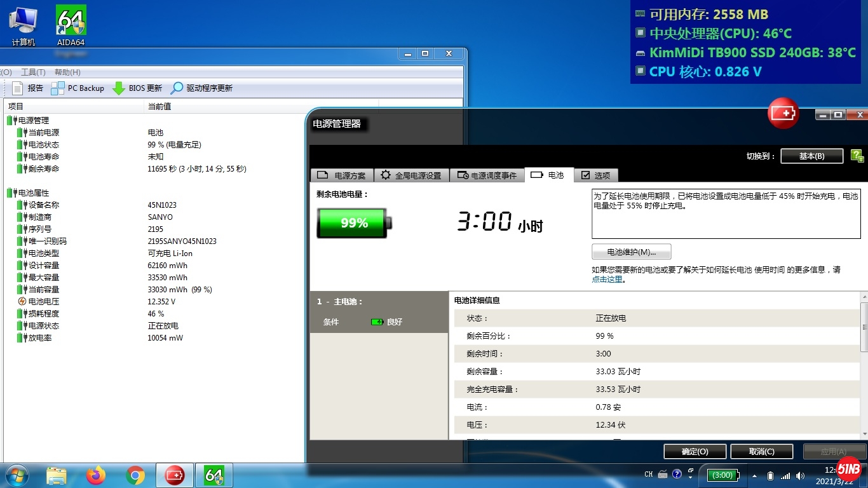This screenshot has width=868, height=488.
Task: Open the green help question mark icon
Action: coord(857,156)
